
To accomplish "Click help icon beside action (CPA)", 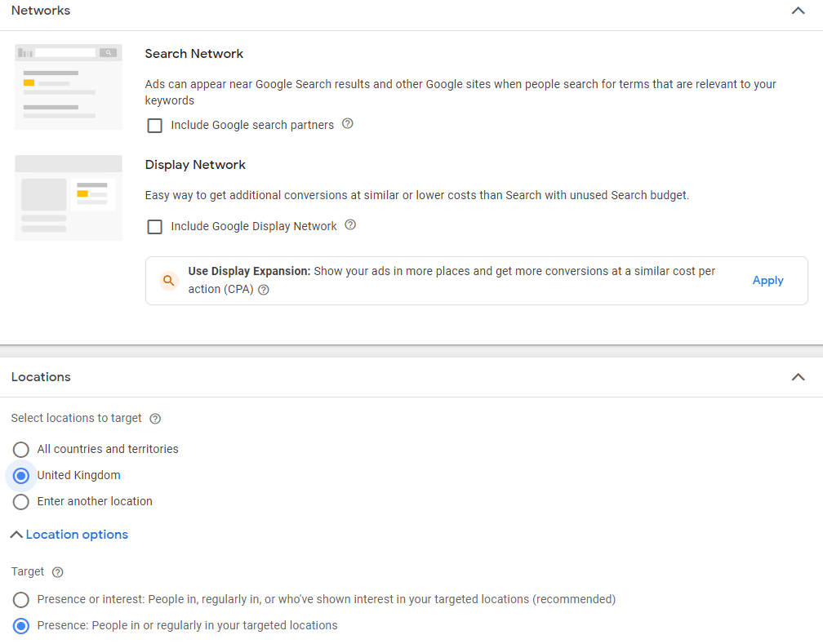I will pos(264,290).
